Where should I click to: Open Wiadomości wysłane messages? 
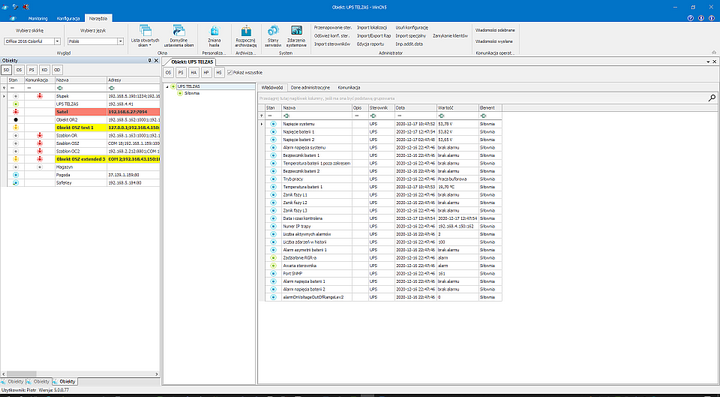point(494,41)
